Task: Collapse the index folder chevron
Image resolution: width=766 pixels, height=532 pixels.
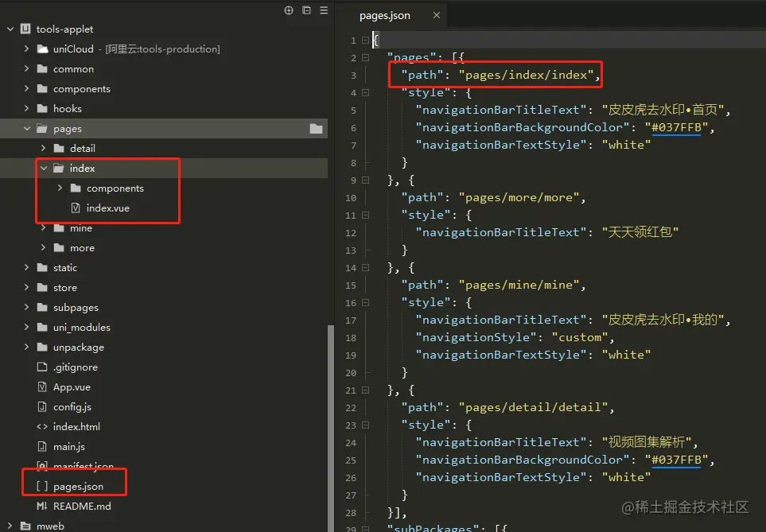Action: click(44, 168)
